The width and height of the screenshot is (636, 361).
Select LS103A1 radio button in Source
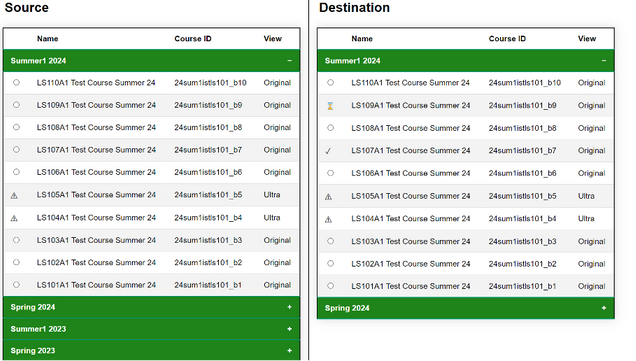coord(16,240)
